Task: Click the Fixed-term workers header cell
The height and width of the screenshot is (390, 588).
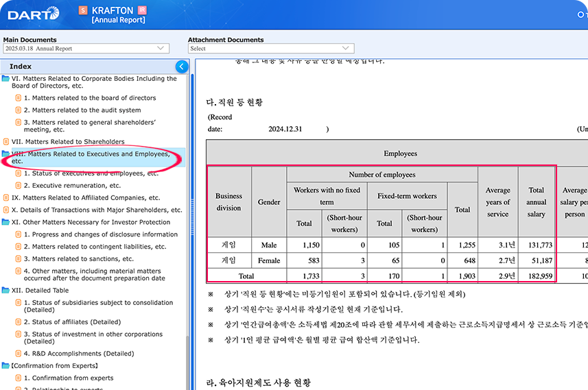Action: coord(407,196)
